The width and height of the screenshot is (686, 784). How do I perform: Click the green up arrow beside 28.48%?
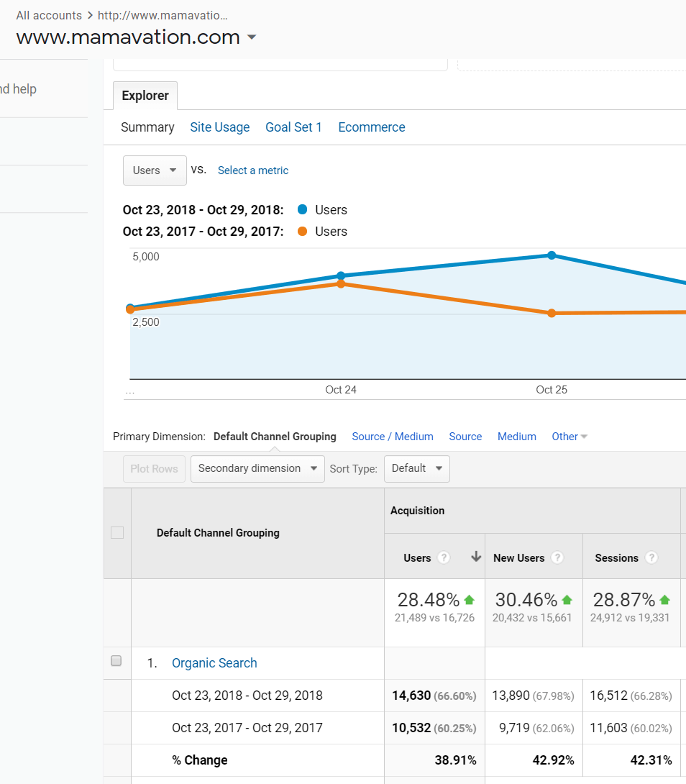[470, 599]
